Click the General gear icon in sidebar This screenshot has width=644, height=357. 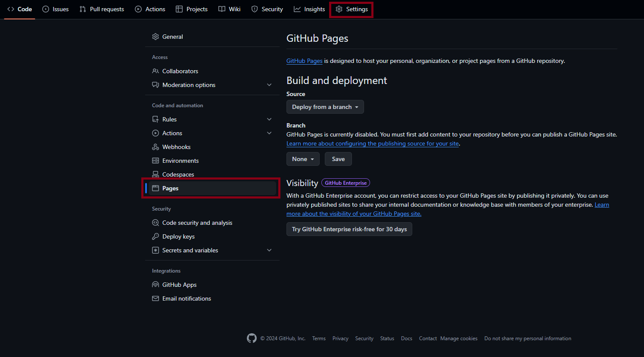(x=156, y=37)
